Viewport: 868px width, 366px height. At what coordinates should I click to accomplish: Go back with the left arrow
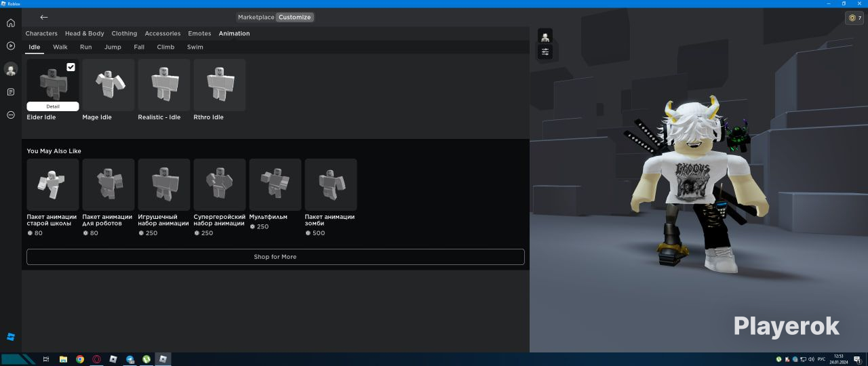pos(44,17)
